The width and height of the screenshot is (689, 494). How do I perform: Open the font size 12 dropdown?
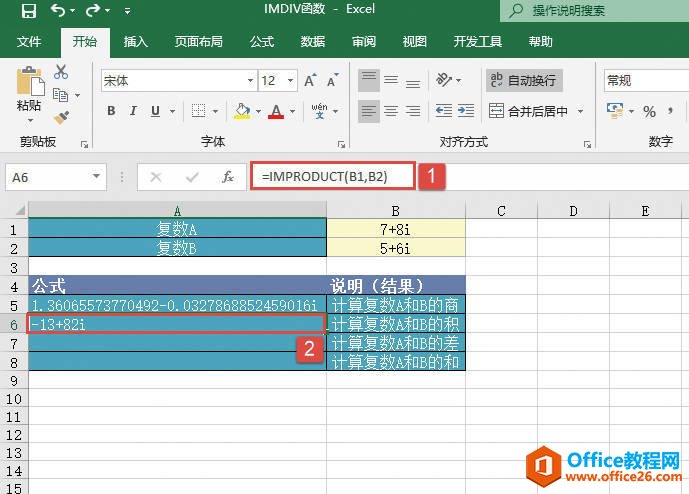click(290, 80)
